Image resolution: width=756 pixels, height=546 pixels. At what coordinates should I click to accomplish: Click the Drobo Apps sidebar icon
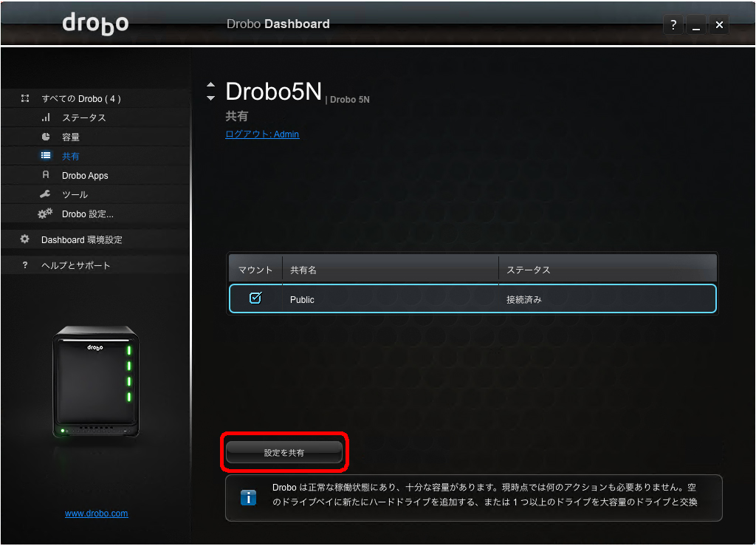click(46, 174)
